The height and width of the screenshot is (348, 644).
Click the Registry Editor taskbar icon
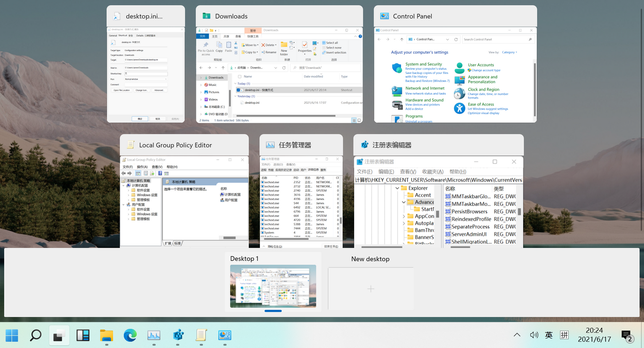click(x=178, y=336)
